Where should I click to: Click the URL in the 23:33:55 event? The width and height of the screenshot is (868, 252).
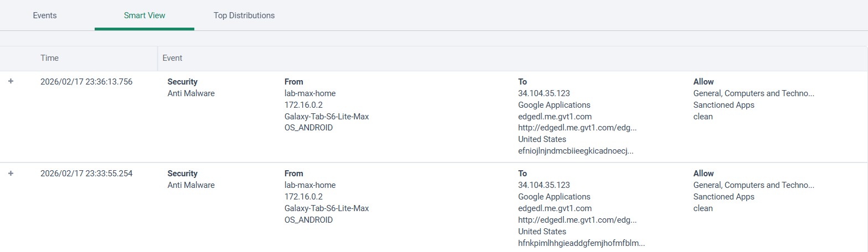click(577, 220)
